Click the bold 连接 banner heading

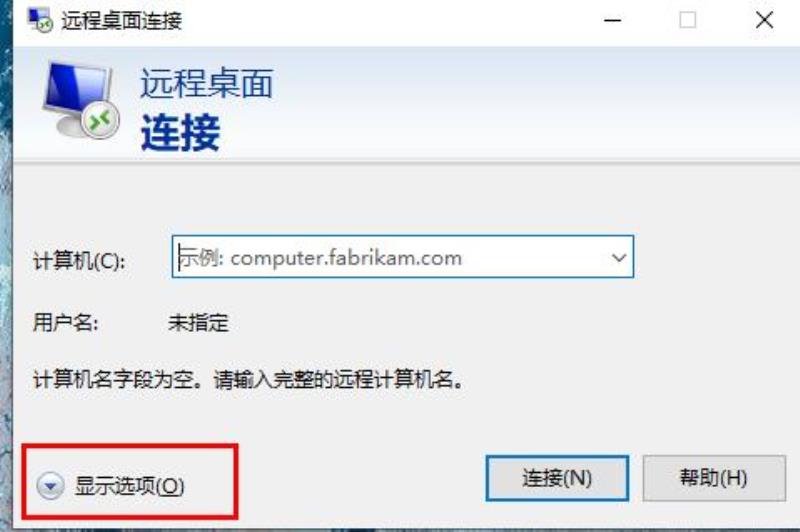point(180,133)
